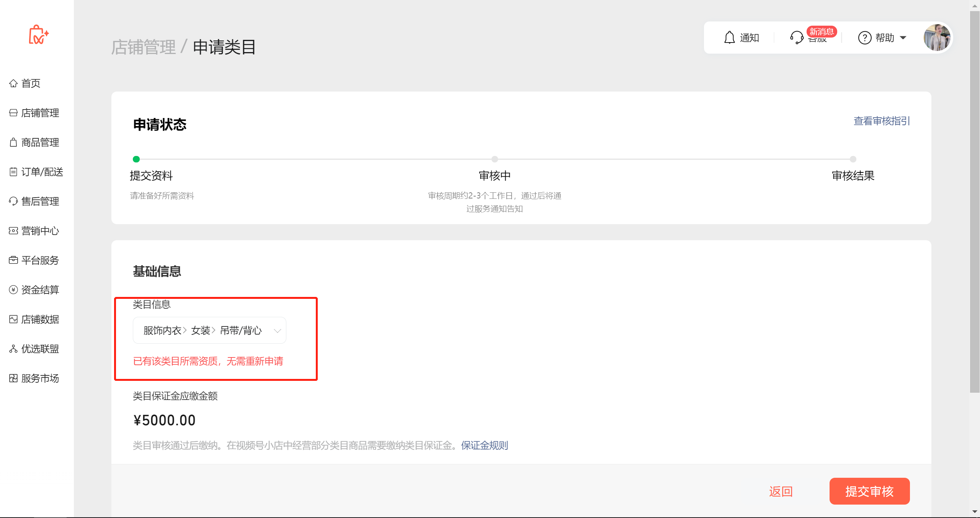Click the coupon icon beside 营销中心
This screenshot has width=980, height=518.
(13, 231)
